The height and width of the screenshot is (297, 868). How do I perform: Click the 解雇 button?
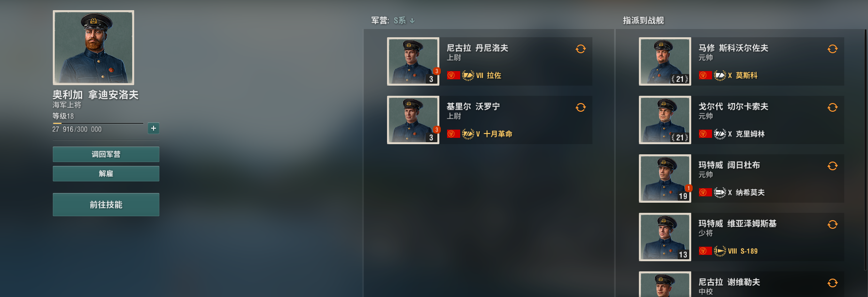pos(106,174)
